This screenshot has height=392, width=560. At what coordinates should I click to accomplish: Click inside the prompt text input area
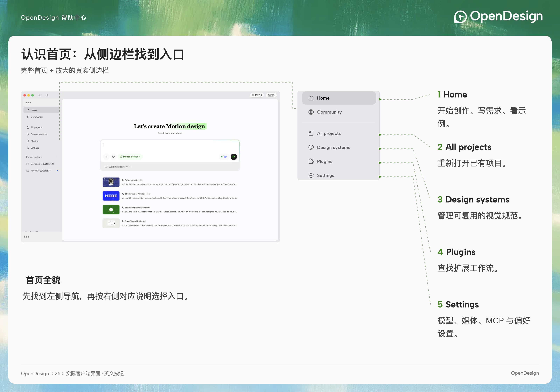(x=170, y=146)
